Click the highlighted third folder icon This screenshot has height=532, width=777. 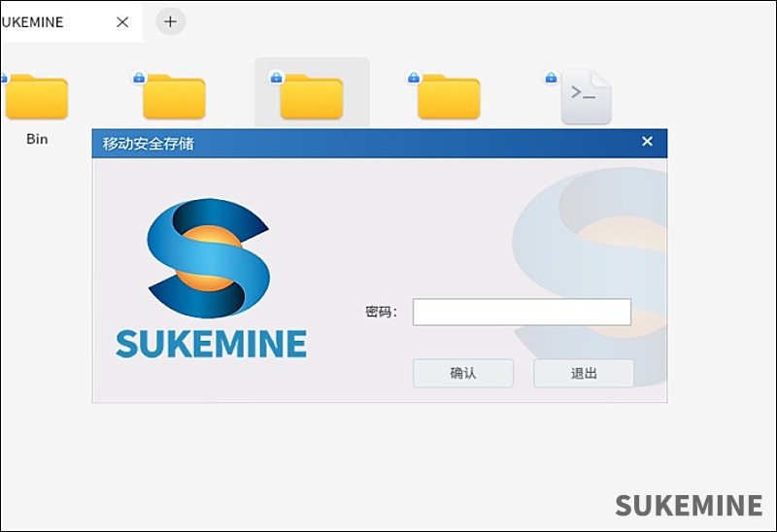(x=312, y=97)
